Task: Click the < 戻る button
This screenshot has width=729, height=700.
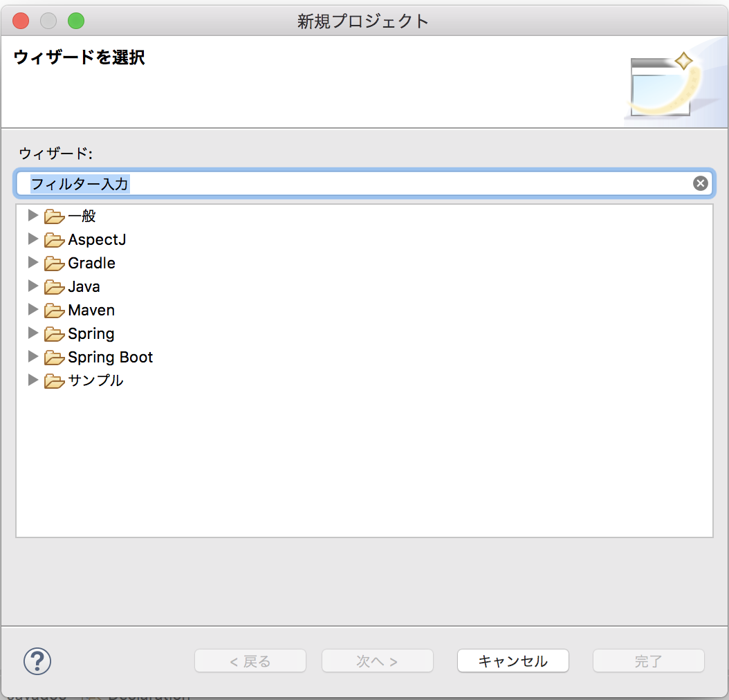Action: (x=250, y=661)
